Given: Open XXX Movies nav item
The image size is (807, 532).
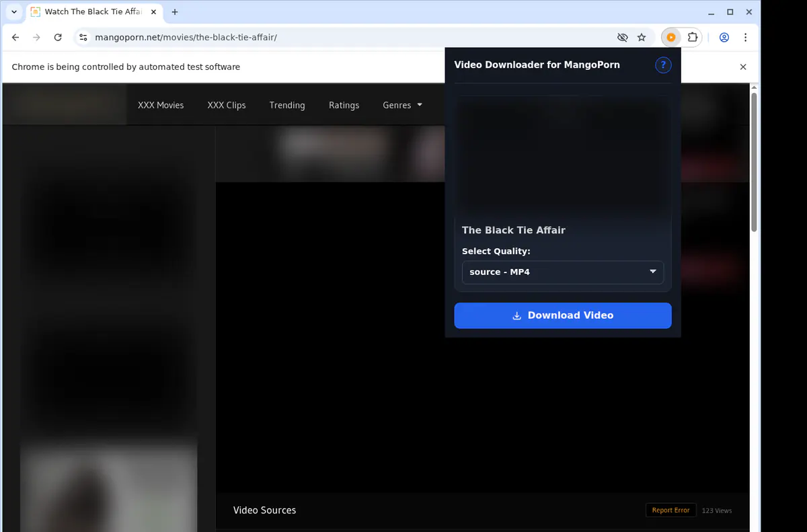Looking at the screenshot, I should pyautogui.click(x=161, y=105).
